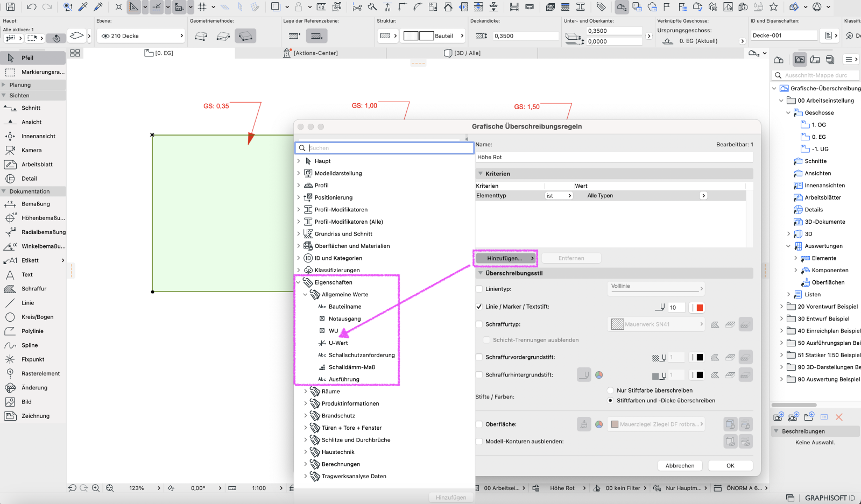
Task: Open the 0. EG story in navigator
Action: [x=818, y=137]
